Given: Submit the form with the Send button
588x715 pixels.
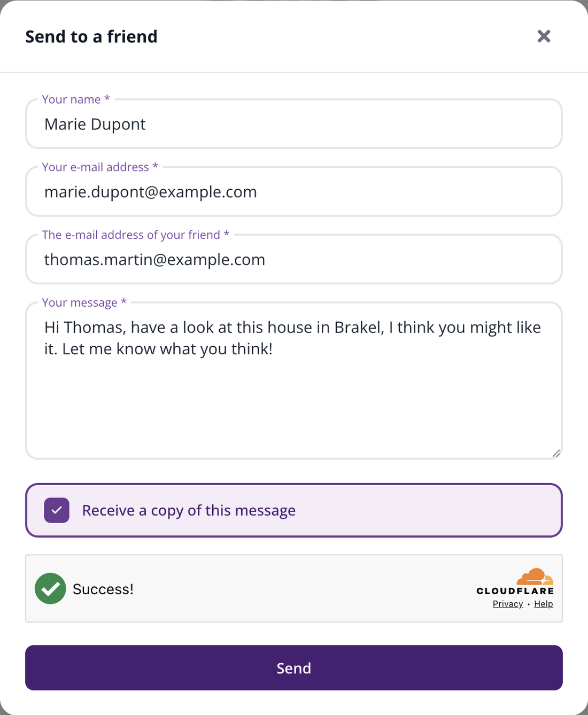Looking at the screenshot, I should [294, 668].
